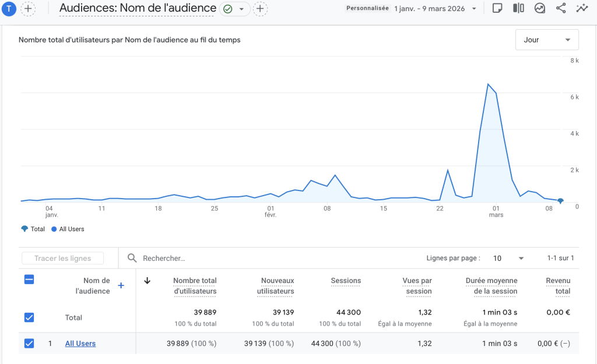The image size is (597, 364).
Task: Uncheck the All Users row checkbox
Action: click(x=29, y=344)
